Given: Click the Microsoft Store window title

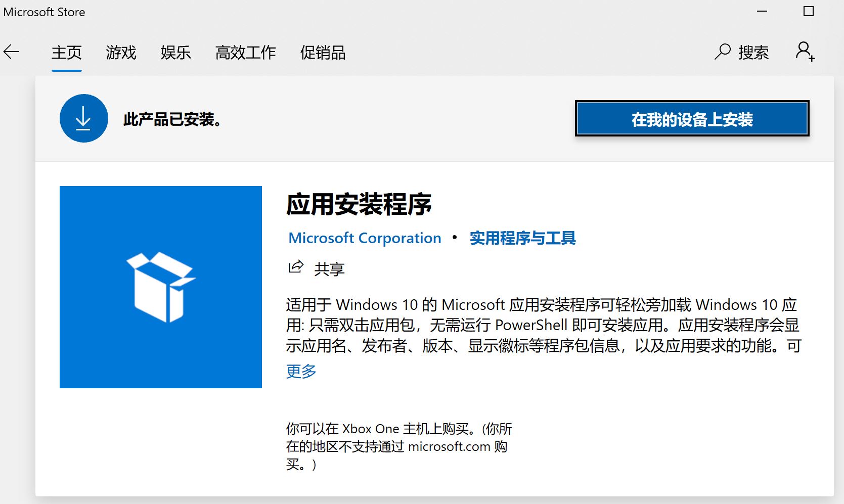Looking at the screenshot, I should pyautogui.click(x=44, y=12).
